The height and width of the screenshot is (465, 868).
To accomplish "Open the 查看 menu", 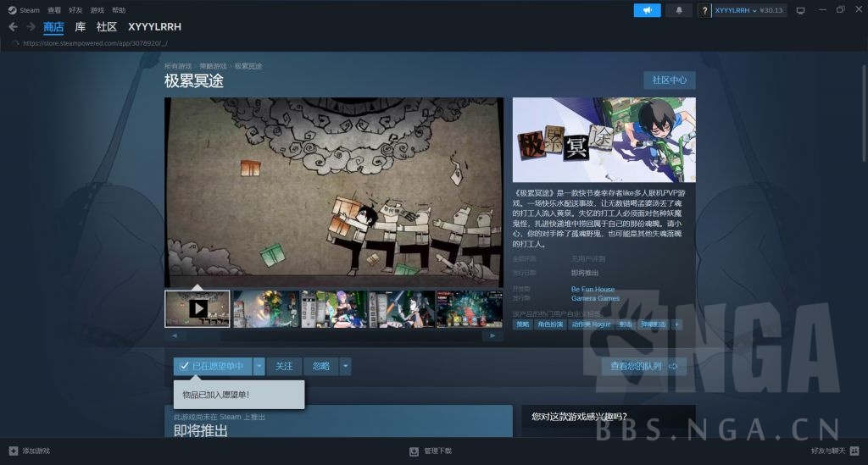I will 54,10.
